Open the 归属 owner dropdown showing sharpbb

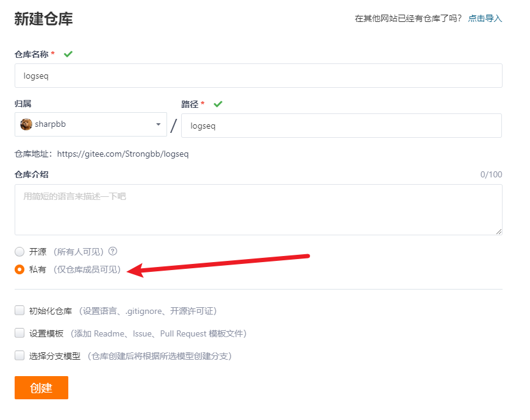[91, 124]
